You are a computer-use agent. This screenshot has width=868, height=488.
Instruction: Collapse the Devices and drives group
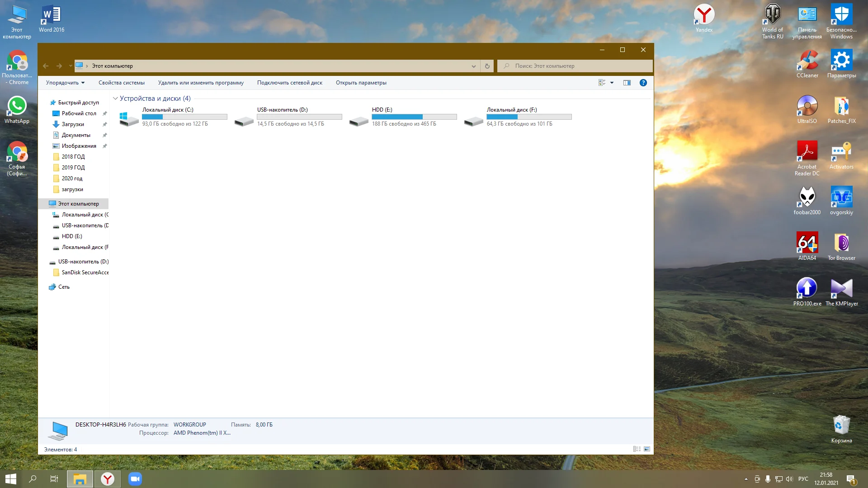[115, 99]
